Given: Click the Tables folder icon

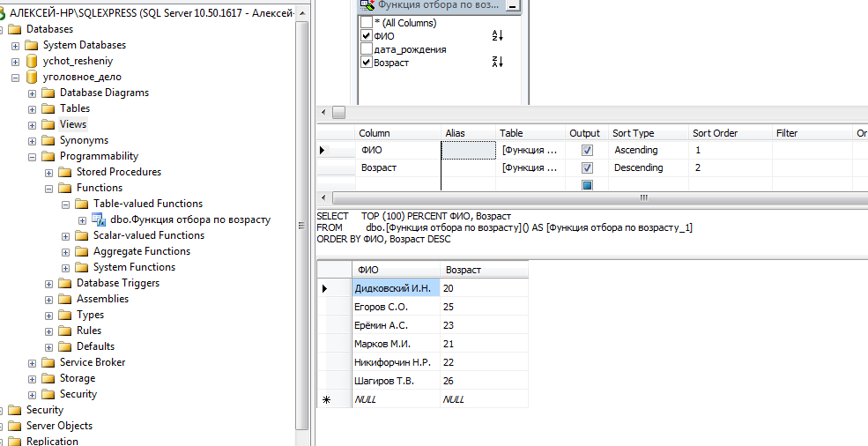Looking at the screenshot, I should point(48,108).
